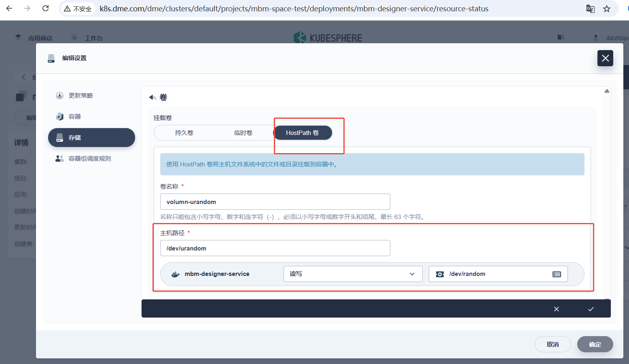Click the 取消 button
The height and width of the screenshot is (364, 629).
pyautogui.click(x=553, y=345)
